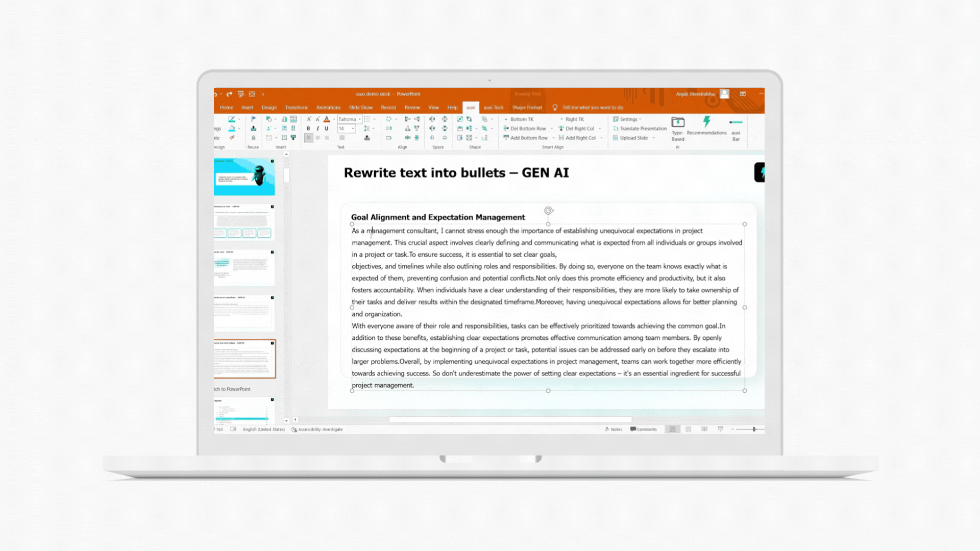Open Comments pane from status bar
This screenshot has height=551, width=980.
coord(644,429)
